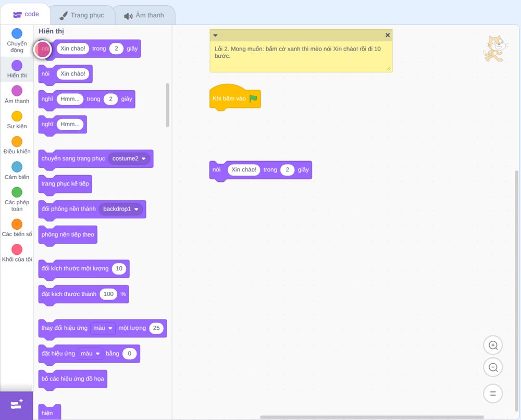Screen dimensions: 521x420
Task: Click the 10 field in đổi kích thước block
Action: pyautogui.click(x=119, y=268)
